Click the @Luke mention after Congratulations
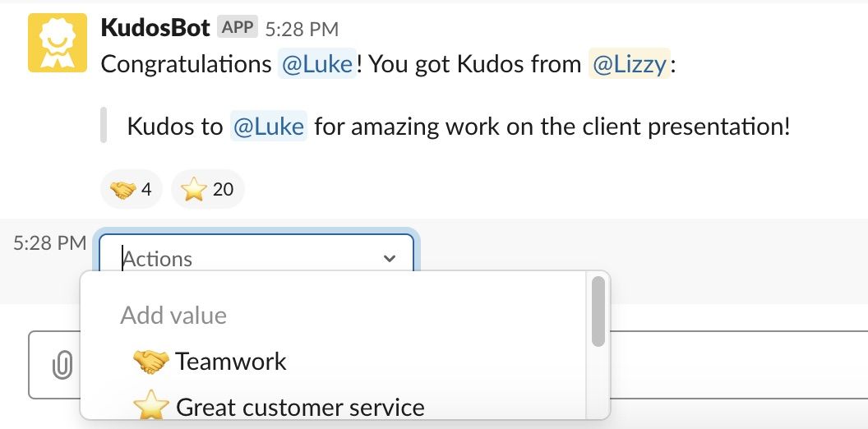The height and width of the screenshot is (429, 868). click(317, 63)
